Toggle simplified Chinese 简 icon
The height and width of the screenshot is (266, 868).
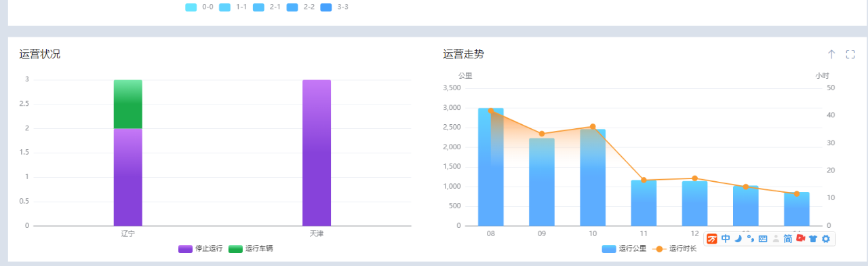click(x=788, y=239)
